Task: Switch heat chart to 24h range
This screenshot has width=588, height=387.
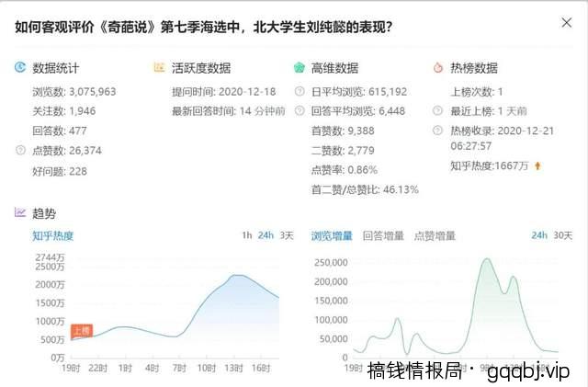Action: pyautogui.click(x=266, y=235)
